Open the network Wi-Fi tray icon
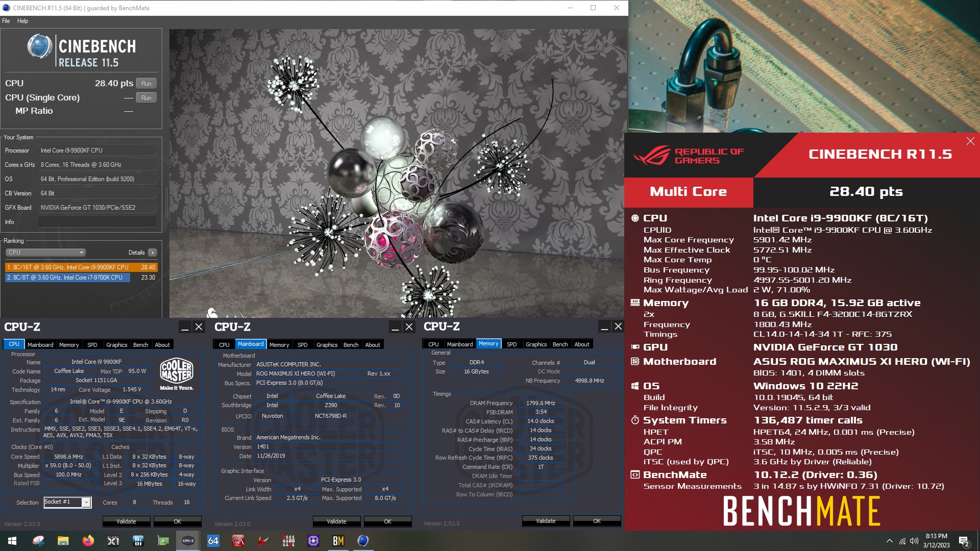 [x=902, y=541]
